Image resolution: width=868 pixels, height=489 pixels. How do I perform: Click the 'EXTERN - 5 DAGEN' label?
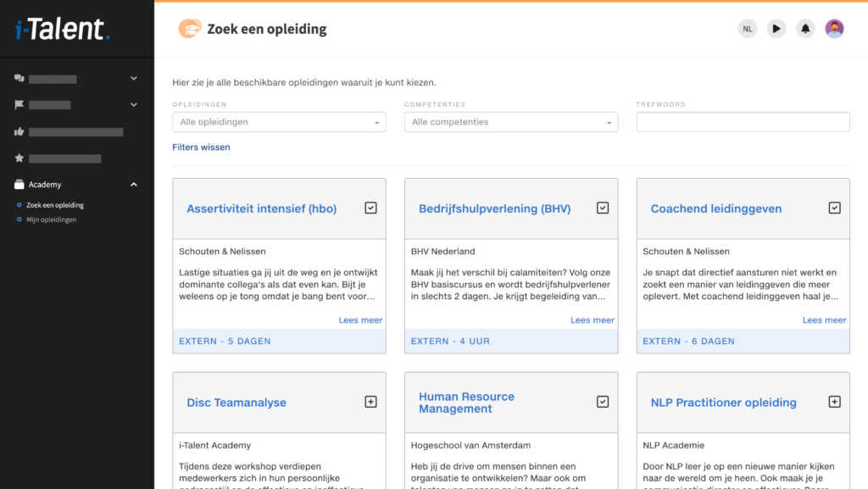[225, 342]
